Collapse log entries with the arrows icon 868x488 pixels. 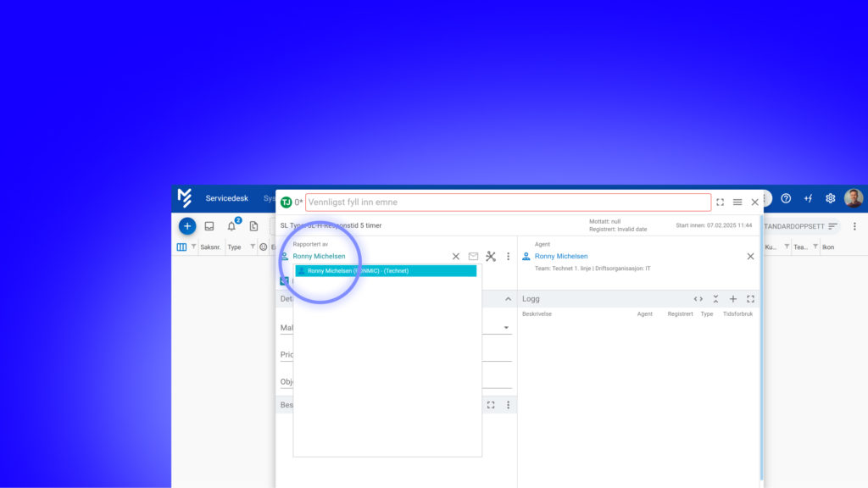coord(715,299)
